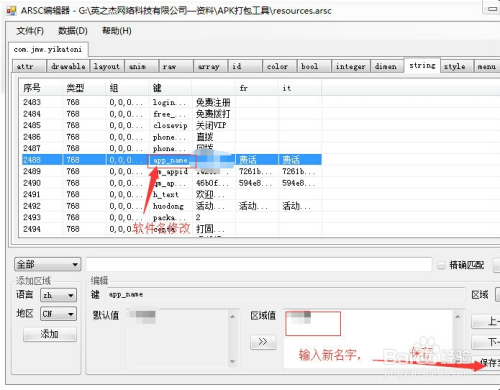This screenshot has height=390, width=500.
Task: Select the com.jnw.yikatoni package tab
Action: pos(48,49)
